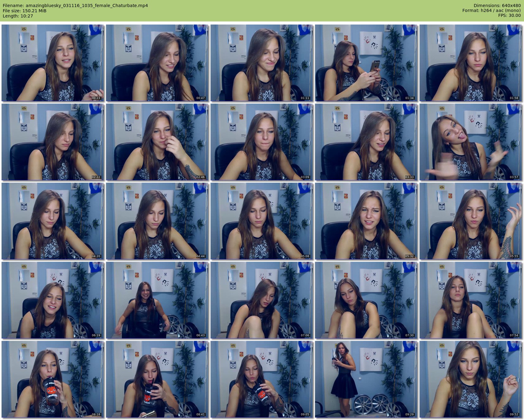The height and width of the screenshot is (420, 524).
Task: View the 05:55 frame
Action: pyautogui.click(x=470, y=221)
